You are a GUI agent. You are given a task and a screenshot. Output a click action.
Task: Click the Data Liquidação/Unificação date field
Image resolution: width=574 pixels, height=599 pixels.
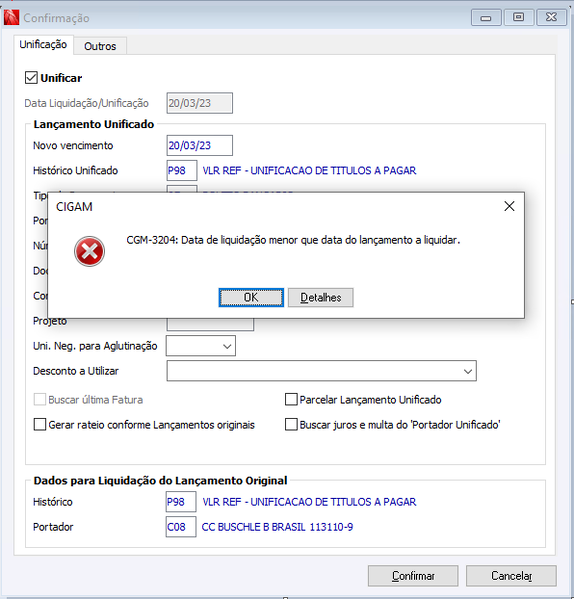pyautogui.click(x=199, y=103)
